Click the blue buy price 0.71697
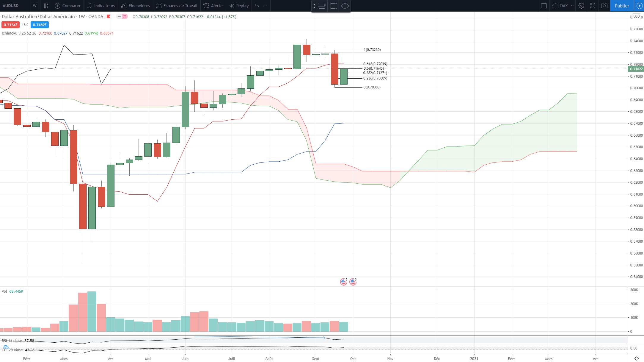Viewport: 644px width, 362px height. tap(40, 25)
